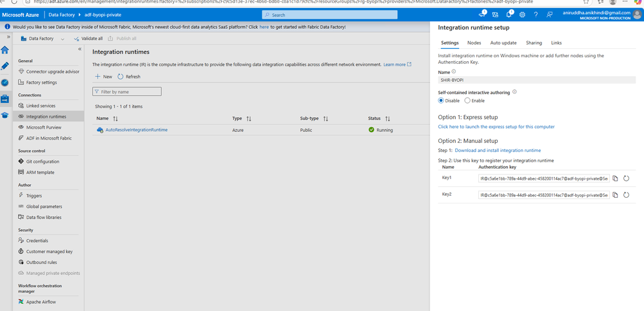
Task: Switch to the Auto update tab
Action: tap(503, 43)
